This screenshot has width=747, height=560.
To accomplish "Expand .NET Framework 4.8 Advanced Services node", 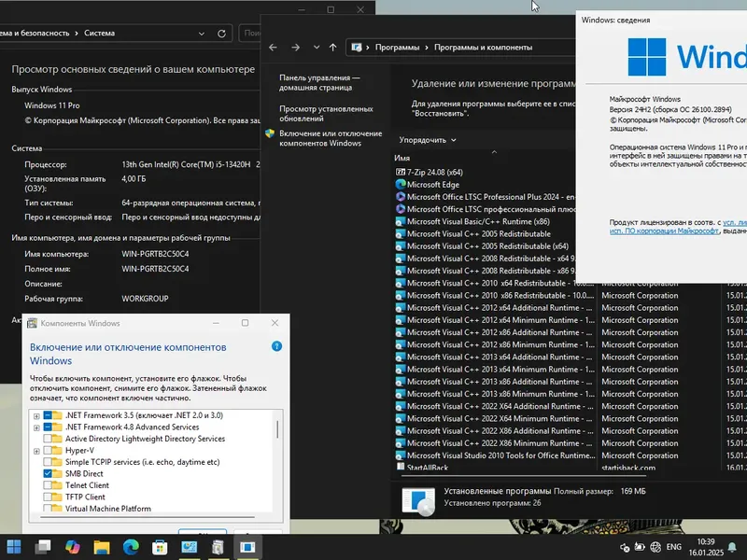I will (36, 427).
